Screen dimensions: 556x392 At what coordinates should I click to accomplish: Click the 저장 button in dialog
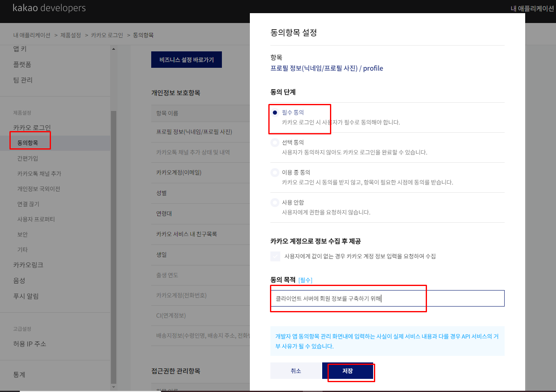click(348, 371)
